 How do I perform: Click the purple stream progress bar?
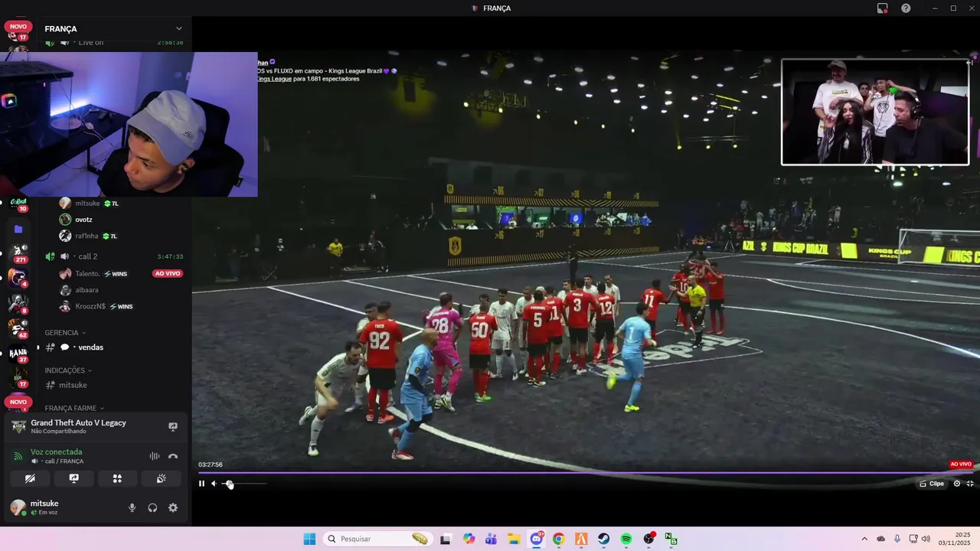pyautogui.click(x=586, y=472)
